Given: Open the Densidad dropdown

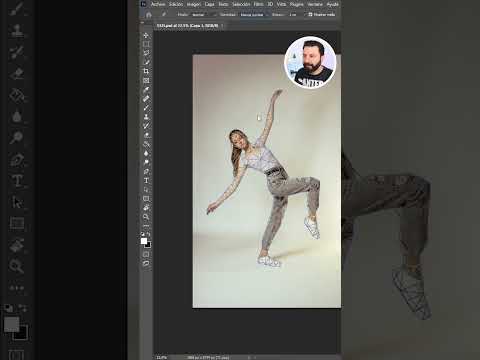Looking at the screenshot, I should pos(254,15).
